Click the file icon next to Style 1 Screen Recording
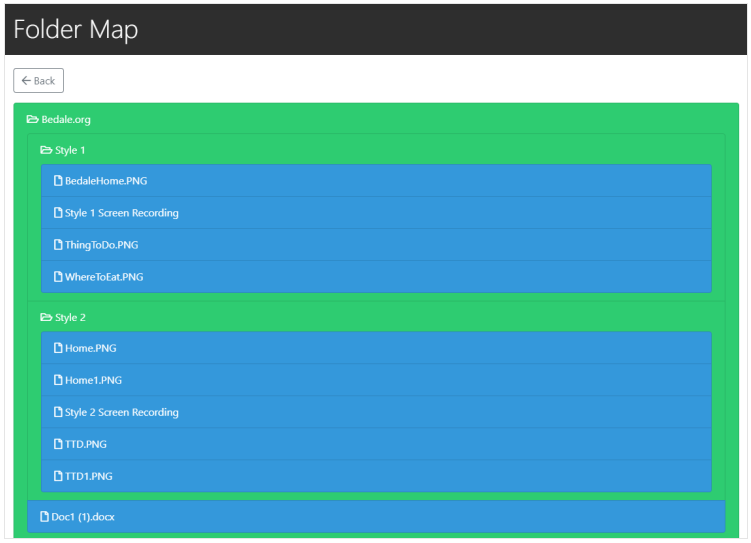 coord(58,213)
